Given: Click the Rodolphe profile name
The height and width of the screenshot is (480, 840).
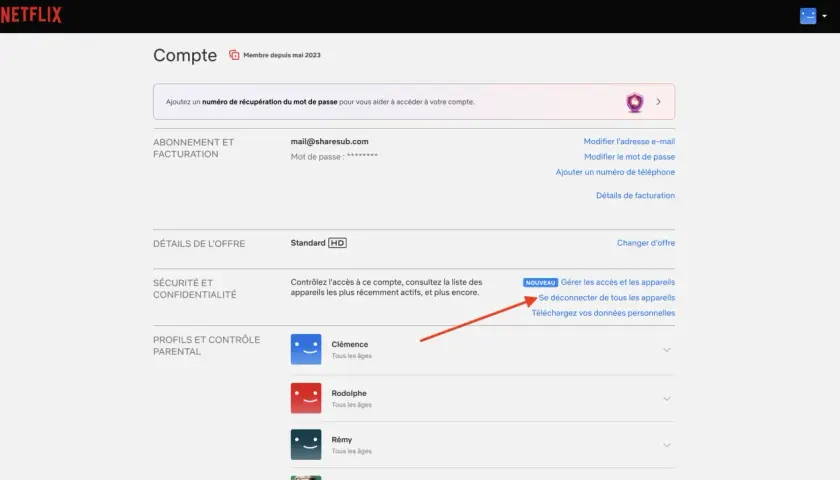Looking at the screenshot, I should pos(349,393).
